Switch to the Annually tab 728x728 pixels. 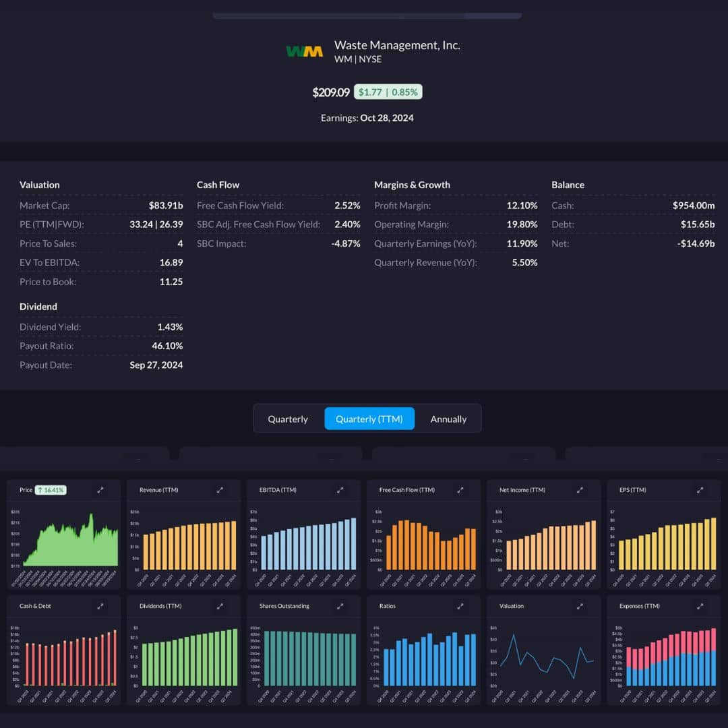click(448, 419)
